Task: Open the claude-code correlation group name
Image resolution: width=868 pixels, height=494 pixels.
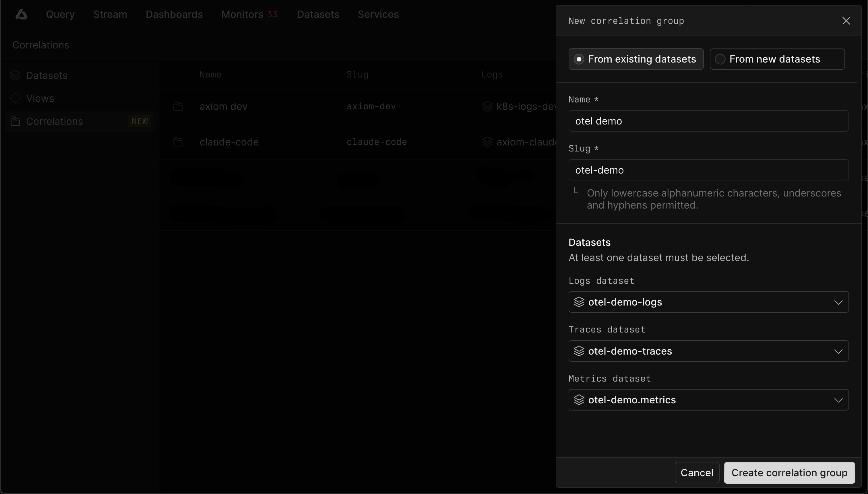Action: coord(229,142)
